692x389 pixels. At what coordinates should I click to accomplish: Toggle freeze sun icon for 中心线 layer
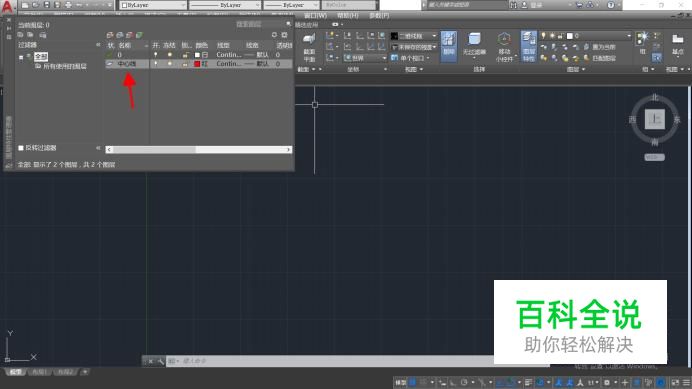[x=169, y=64]
